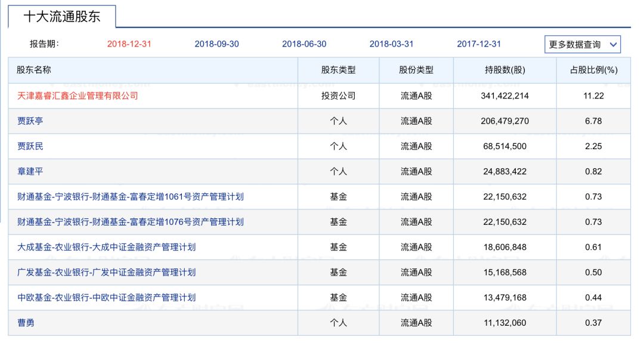
Task: Select percentage value 0.61
Action: tap(593, 247)
